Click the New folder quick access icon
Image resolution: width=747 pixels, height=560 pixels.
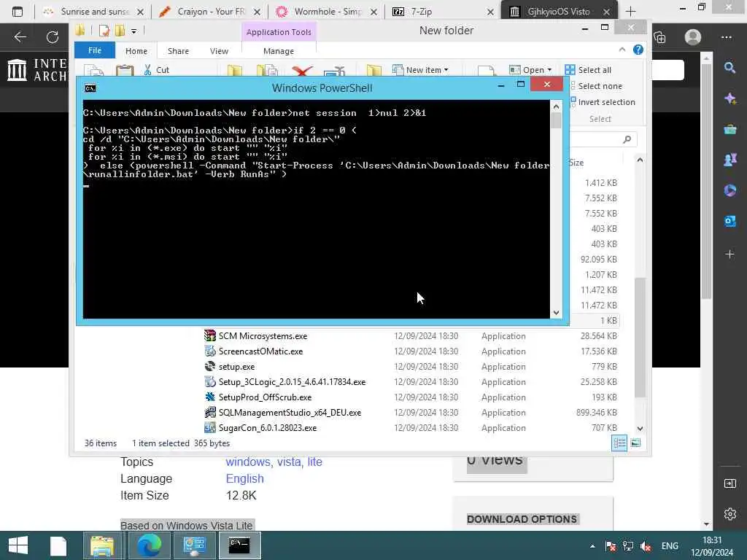pos(120,31)
